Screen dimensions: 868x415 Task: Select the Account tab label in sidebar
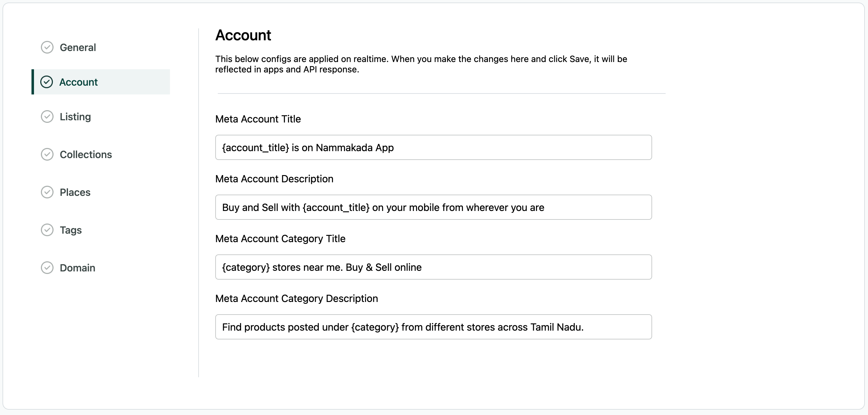(78, 82)
